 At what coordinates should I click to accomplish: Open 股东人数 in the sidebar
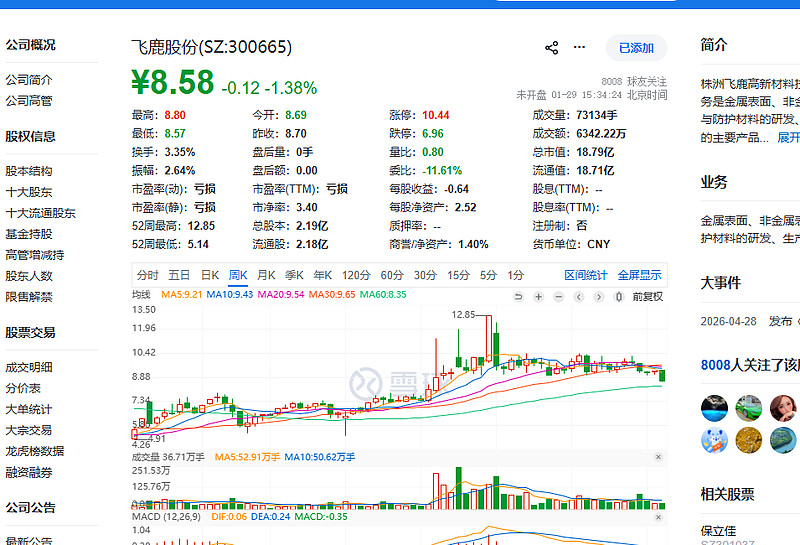point(29,276)
